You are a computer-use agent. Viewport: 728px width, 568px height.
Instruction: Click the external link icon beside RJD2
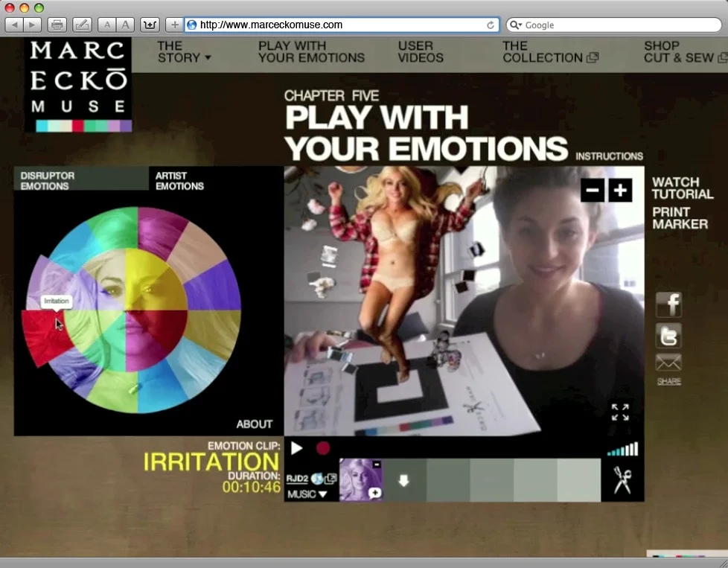(331, 479)
